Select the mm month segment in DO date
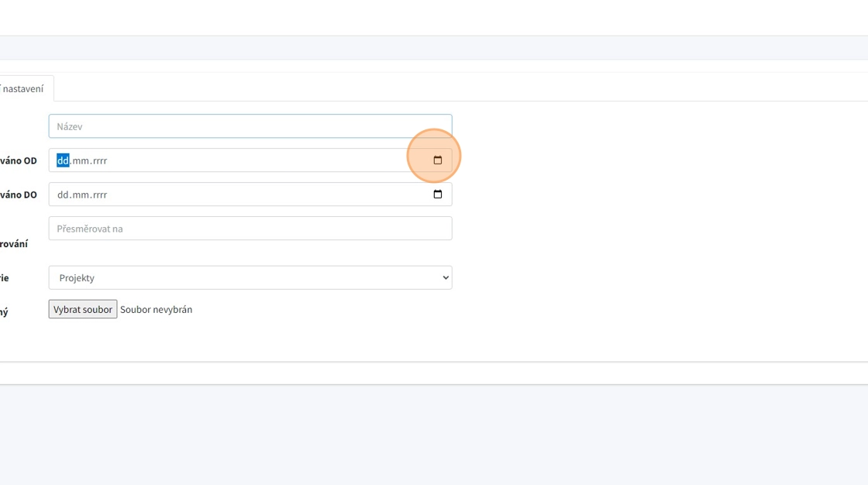 tap(80, 195)
